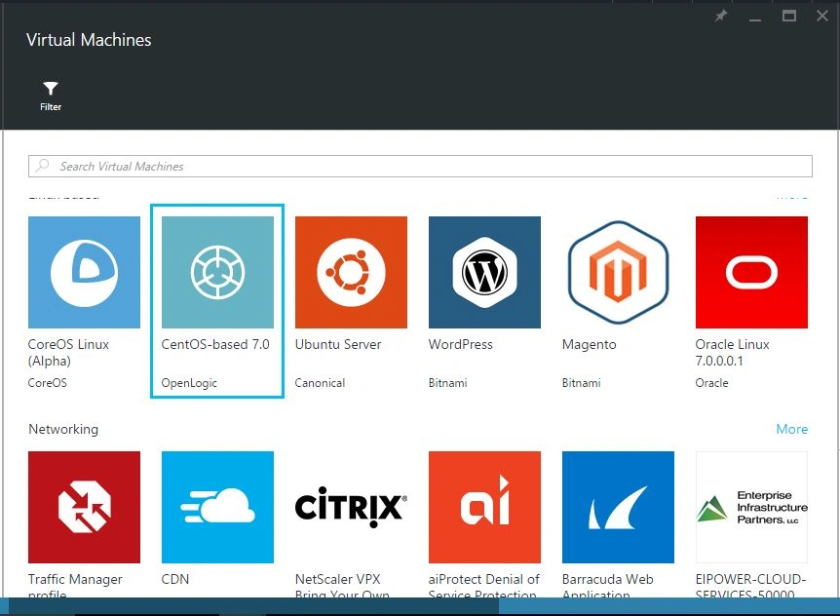This screenshot has height=616, width=840.
Task: Open the Citrix NetScaler VPX tile
Action: (x=351, y=507)
